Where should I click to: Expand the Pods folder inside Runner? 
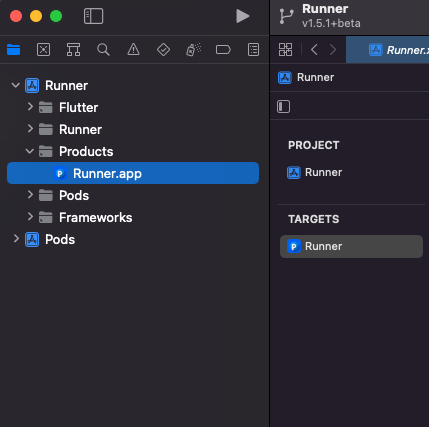click(x=30, y=195)
